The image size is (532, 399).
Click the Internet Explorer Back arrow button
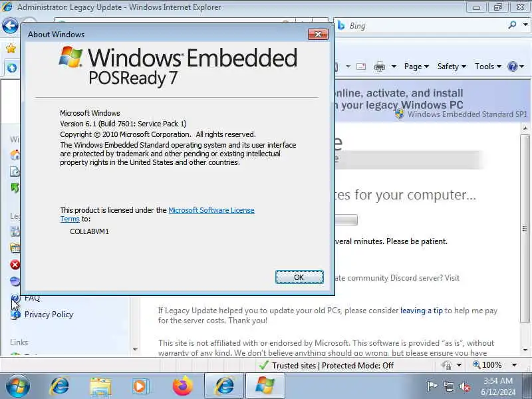pos(10,25)
